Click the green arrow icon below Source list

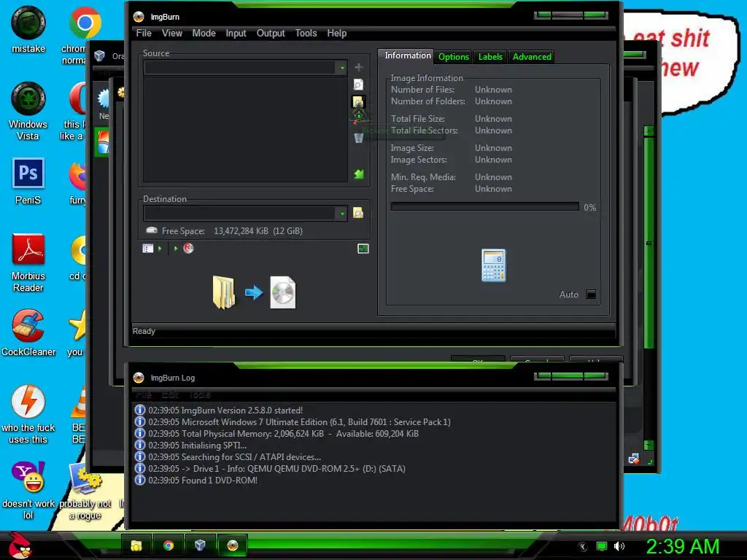pos(359,174)
